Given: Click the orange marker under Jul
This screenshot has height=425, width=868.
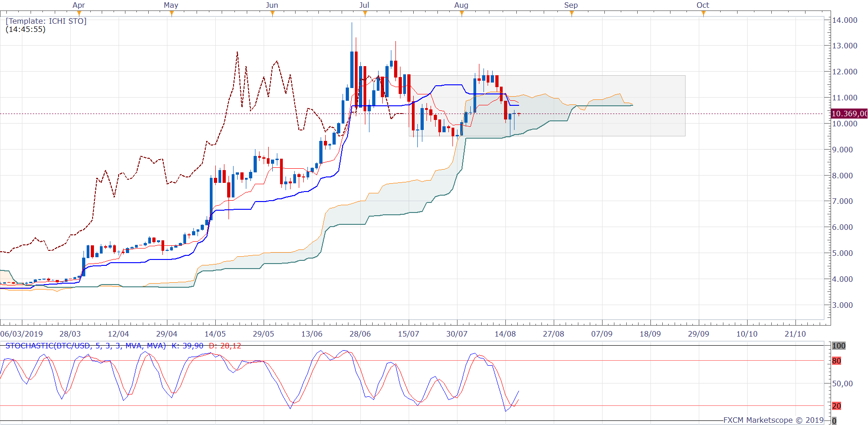Looking at the screenshot, I should [x=365, y=13].
